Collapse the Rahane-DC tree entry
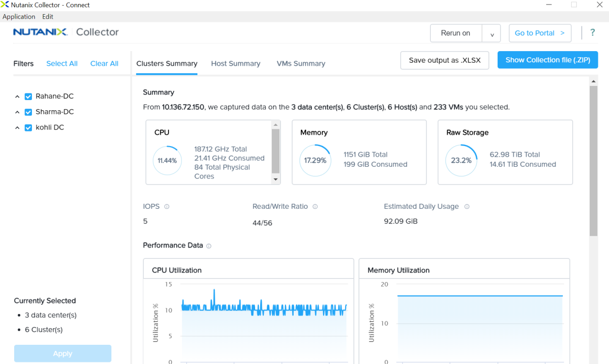Screen dimensions: 609x364 point(17,96)
